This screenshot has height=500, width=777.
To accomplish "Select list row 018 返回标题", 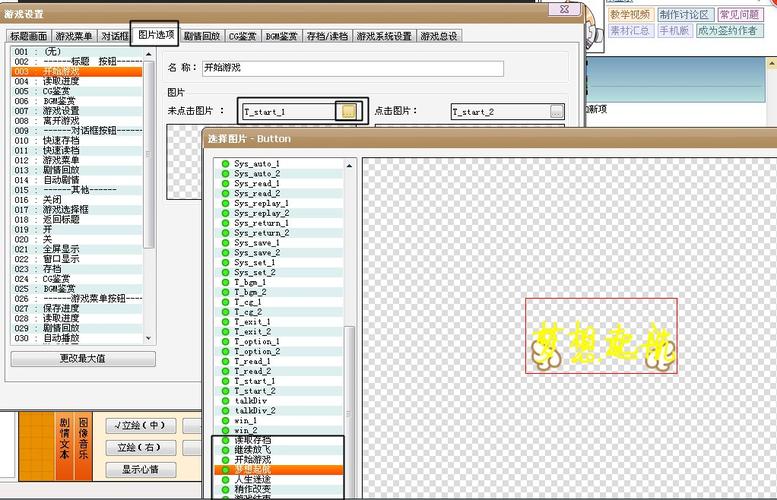I will coord(77,220).
